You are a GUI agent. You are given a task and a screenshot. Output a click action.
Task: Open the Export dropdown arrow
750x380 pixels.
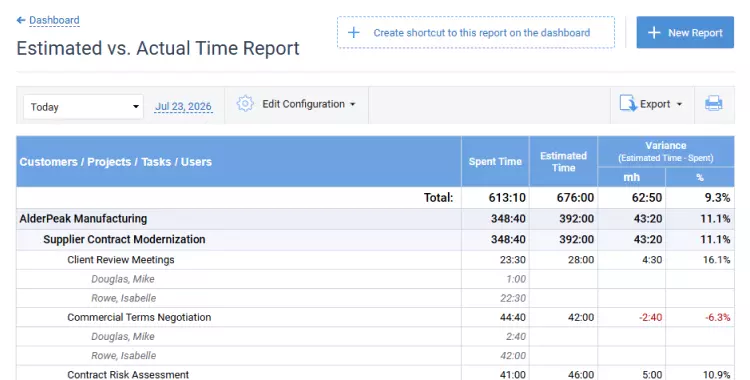[679, 104]
